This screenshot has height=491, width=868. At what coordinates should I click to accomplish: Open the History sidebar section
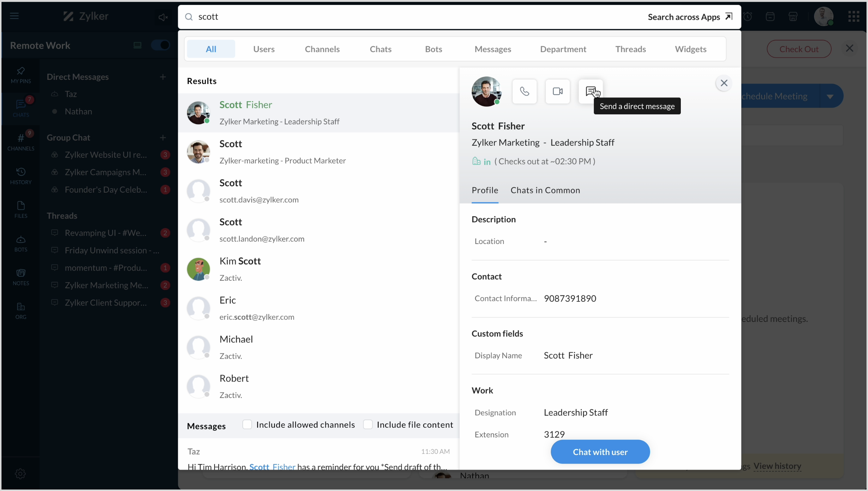[21, 176]
